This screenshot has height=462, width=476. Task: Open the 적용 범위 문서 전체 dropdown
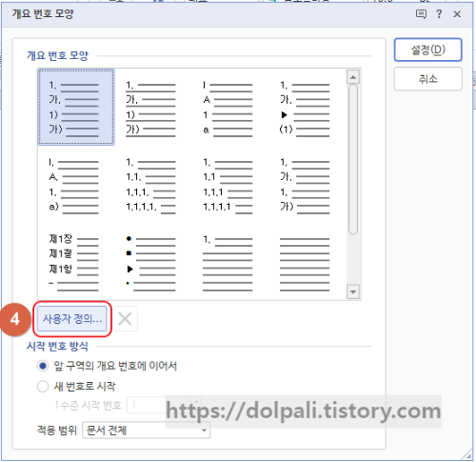[x=146, y=431]
